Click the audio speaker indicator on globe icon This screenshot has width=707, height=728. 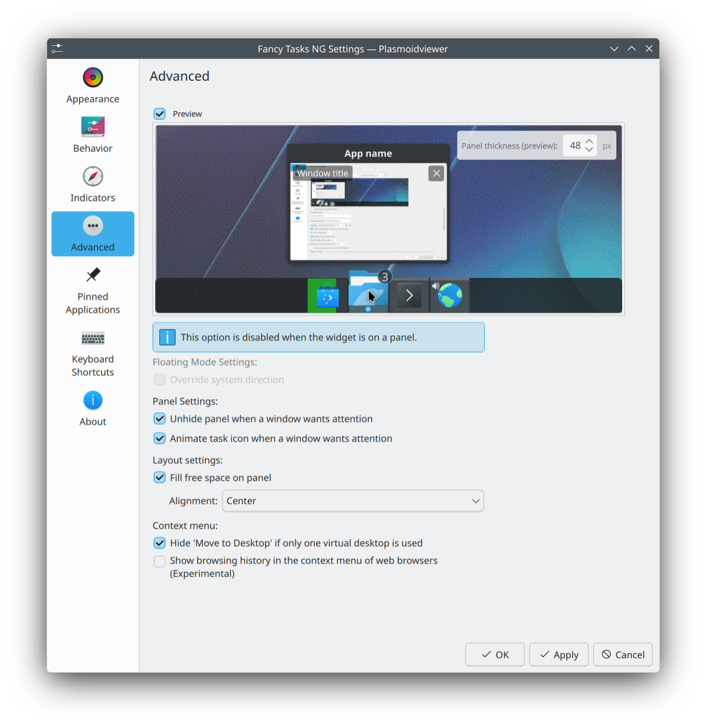point(435,286)
